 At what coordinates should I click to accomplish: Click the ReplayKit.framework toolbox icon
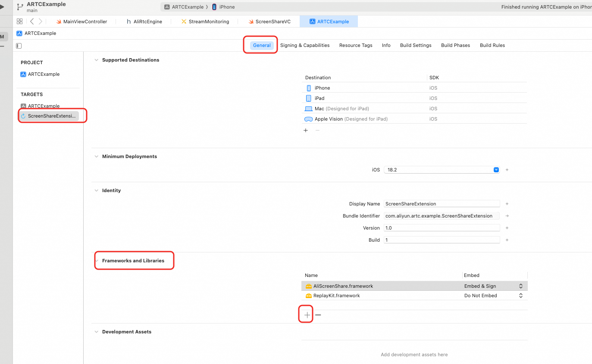pyautogui.click(x=309, y=296)
